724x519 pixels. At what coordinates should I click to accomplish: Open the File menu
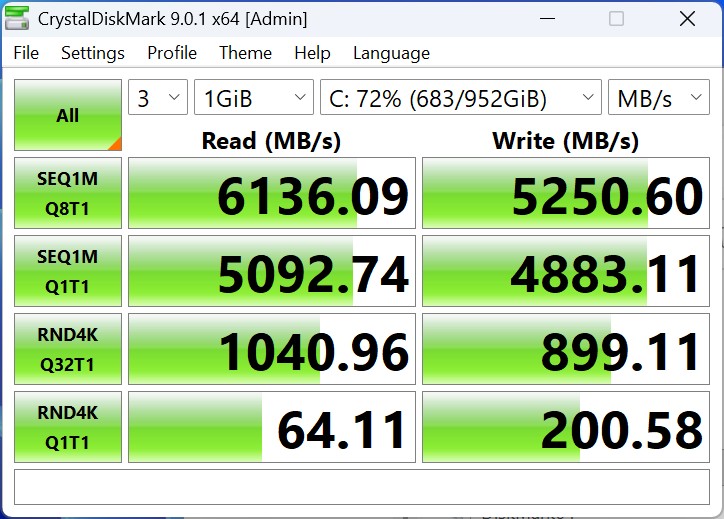[26, 53]
